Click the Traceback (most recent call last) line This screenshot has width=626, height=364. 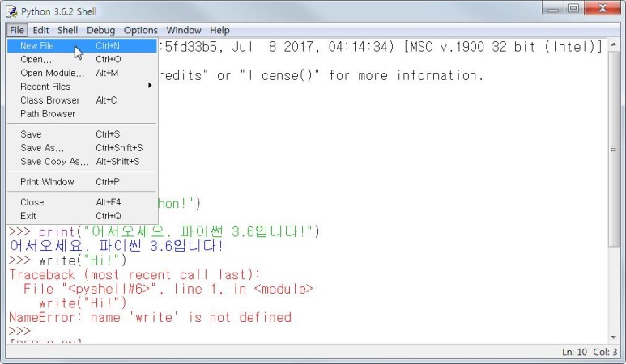point(134,275)
